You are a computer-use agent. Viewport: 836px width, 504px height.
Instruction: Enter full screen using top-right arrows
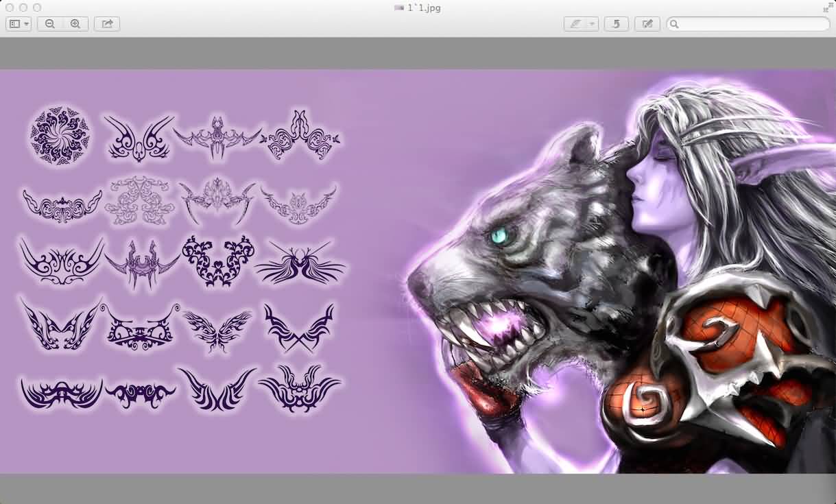coord(827,7)
